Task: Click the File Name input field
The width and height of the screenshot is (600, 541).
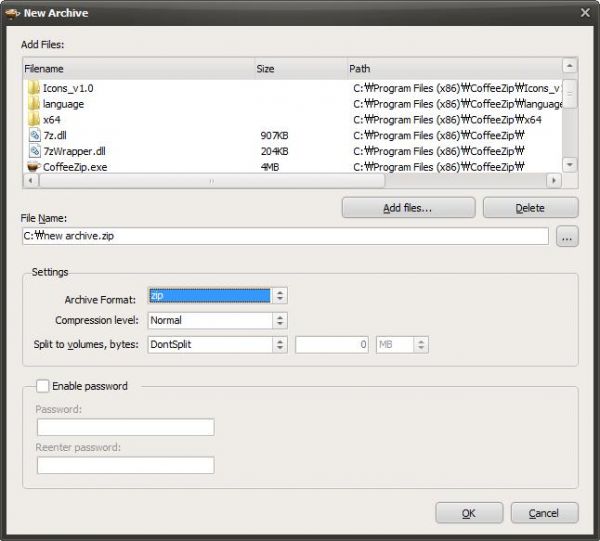Action: pyautogui.click(x=285, y=236)
